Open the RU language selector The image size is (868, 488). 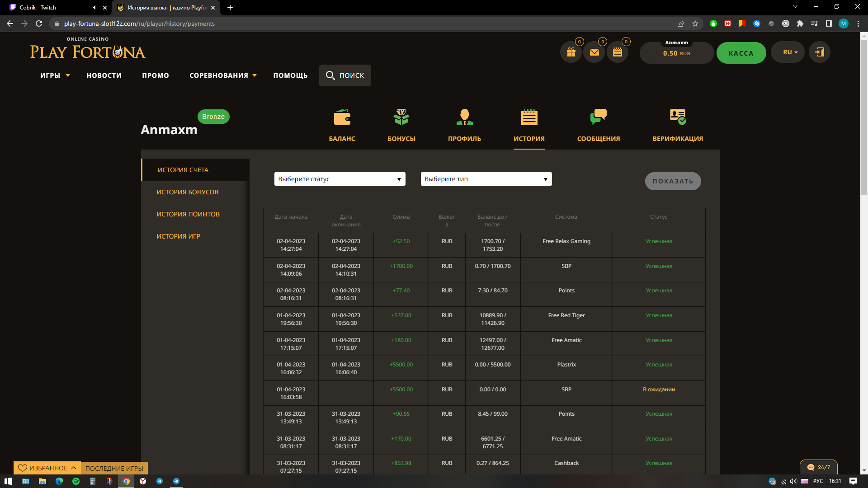pos(788,52)
